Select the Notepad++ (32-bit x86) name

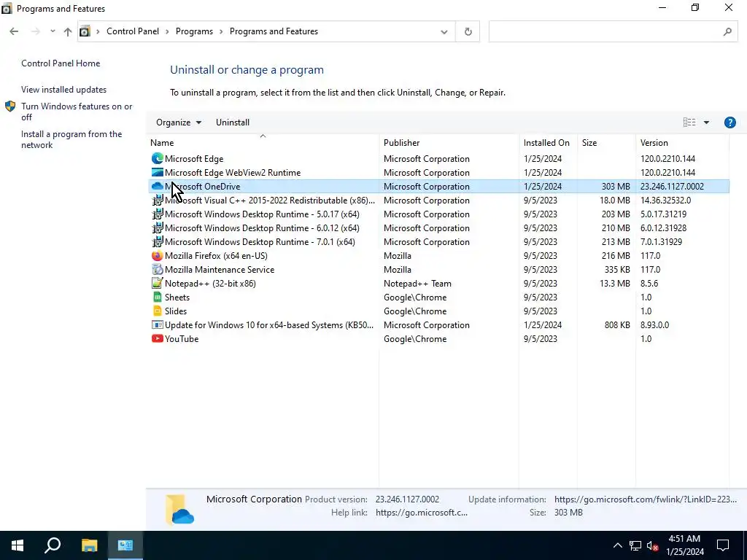210,284
